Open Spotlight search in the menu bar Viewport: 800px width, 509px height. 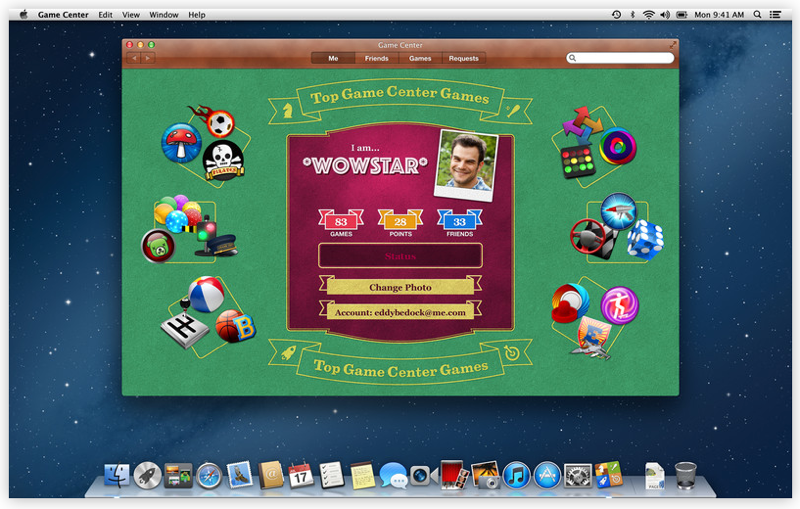tap(758, 15)
